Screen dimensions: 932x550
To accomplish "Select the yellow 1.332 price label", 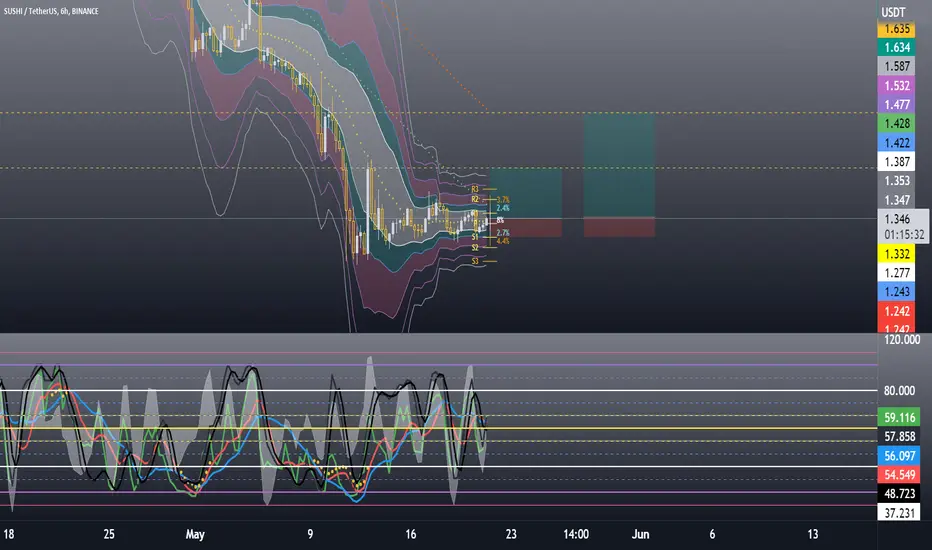I will [896, 254].
